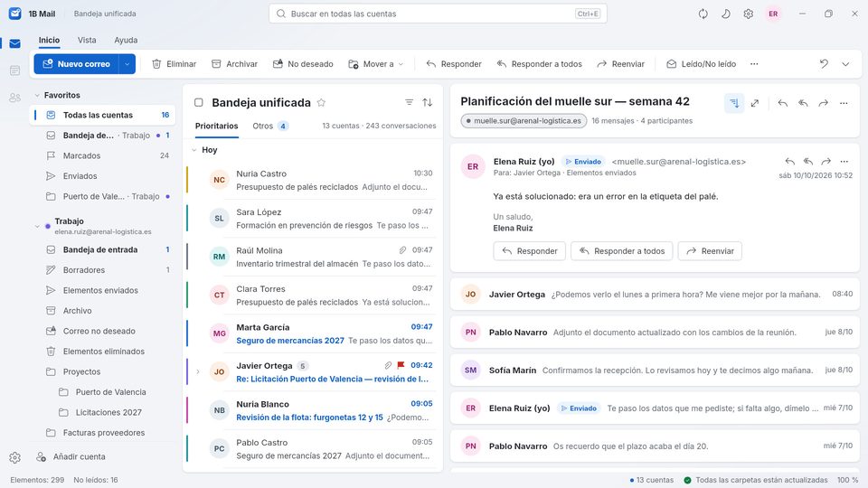Viewport: 868px width, 488px height.
Task: Switch to the Inicio tab
Action: (49, 40)
